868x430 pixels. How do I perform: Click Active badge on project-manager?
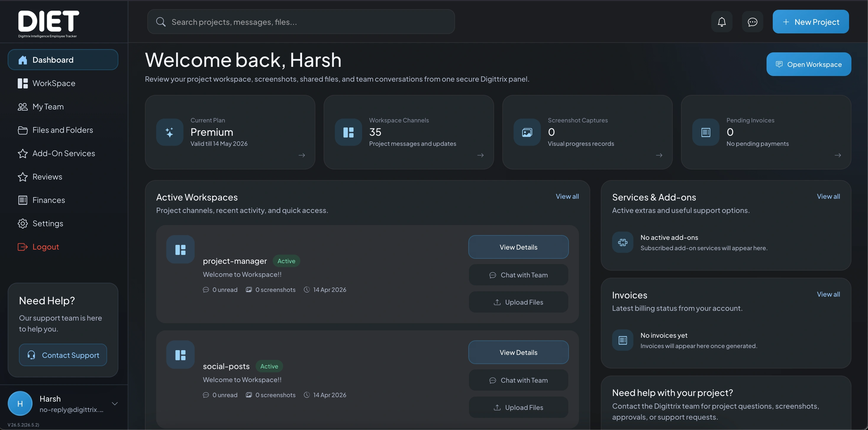tap(286, 261)
